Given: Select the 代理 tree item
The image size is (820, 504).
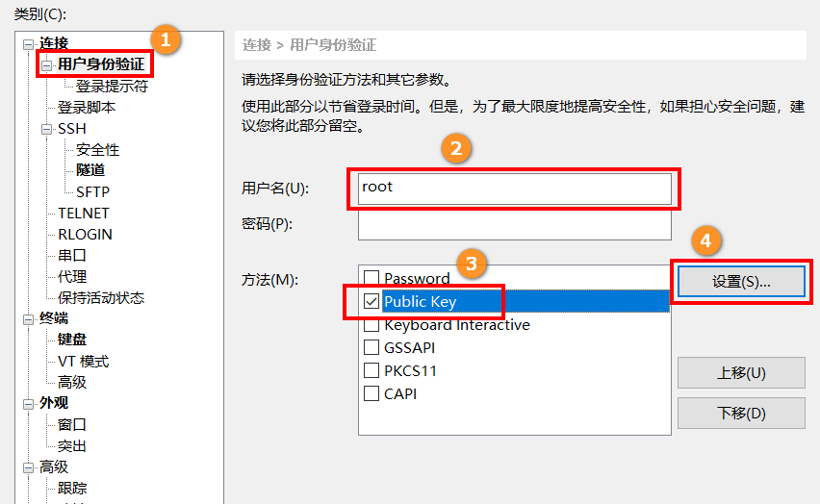Looking at the screenshot, I should coord(71,277).
